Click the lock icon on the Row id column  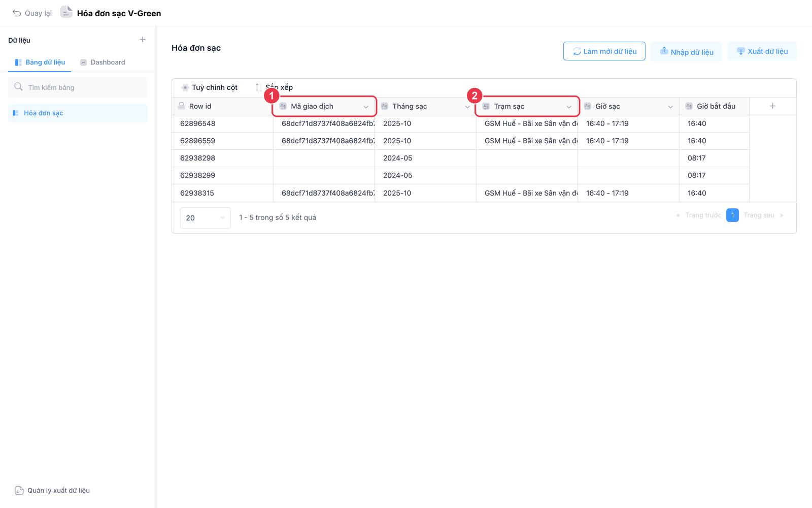pyautogui.click(x=181, y=106)
